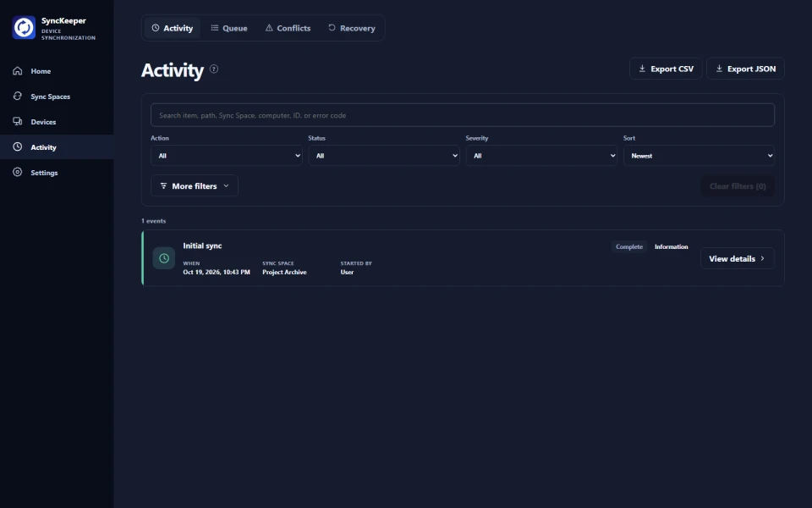Click the Information severity label
Screen dimensions: 812x508
[x=671, y=246]
